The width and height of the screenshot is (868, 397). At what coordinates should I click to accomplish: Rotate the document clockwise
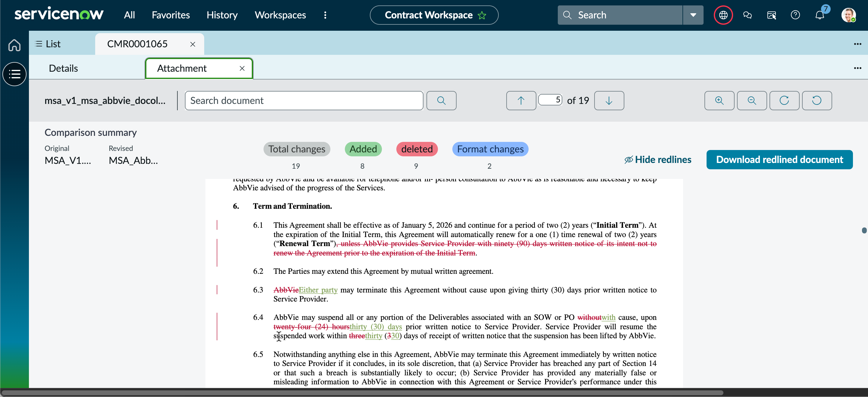click(x=784, y=100)
